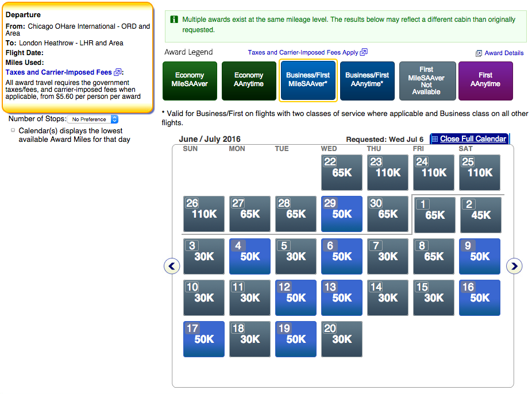Select July 12 at 50K

coord(296,298)
